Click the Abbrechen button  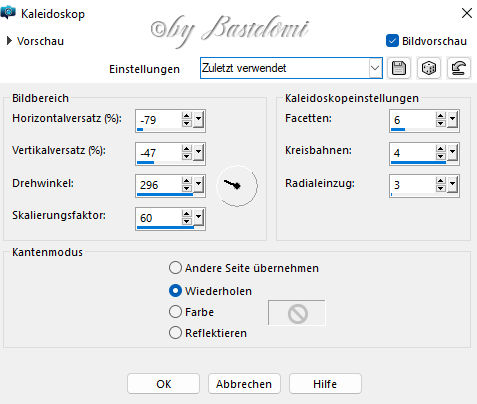coord(244,384)
